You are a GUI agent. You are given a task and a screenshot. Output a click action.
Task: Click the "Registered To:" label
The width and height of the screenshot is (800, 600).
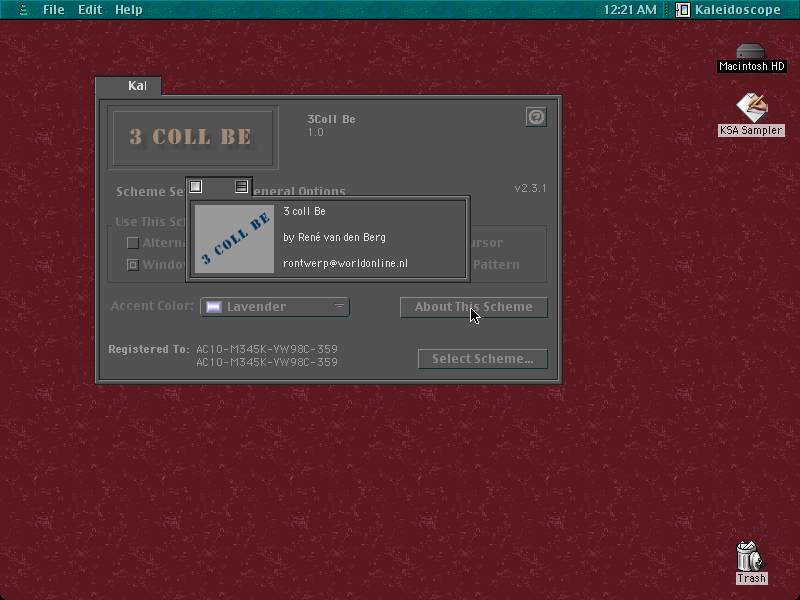(149, 349)
